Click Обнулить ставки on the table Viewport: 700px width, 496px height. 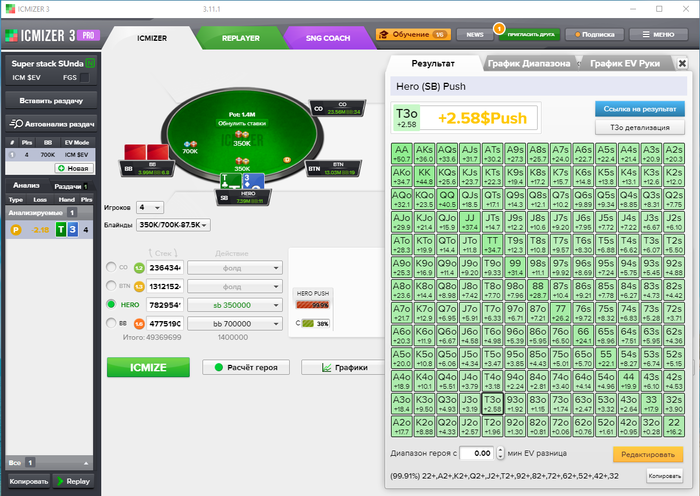tap(242, 124)
